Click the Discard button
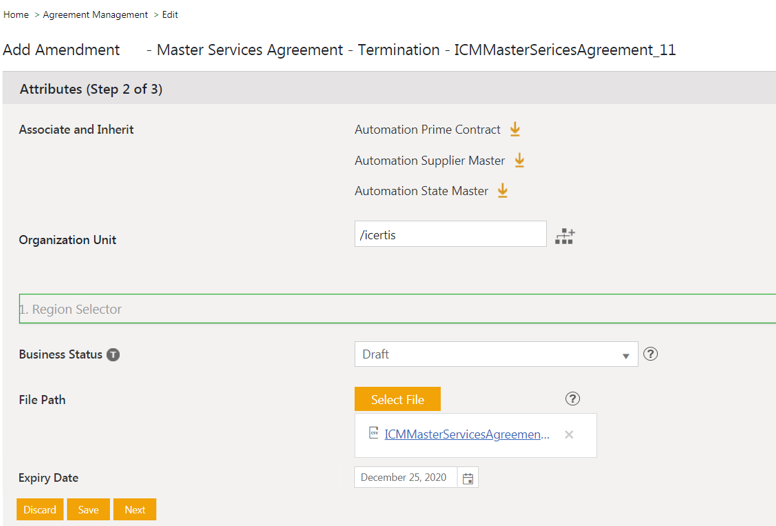 (x=40, y=510)
